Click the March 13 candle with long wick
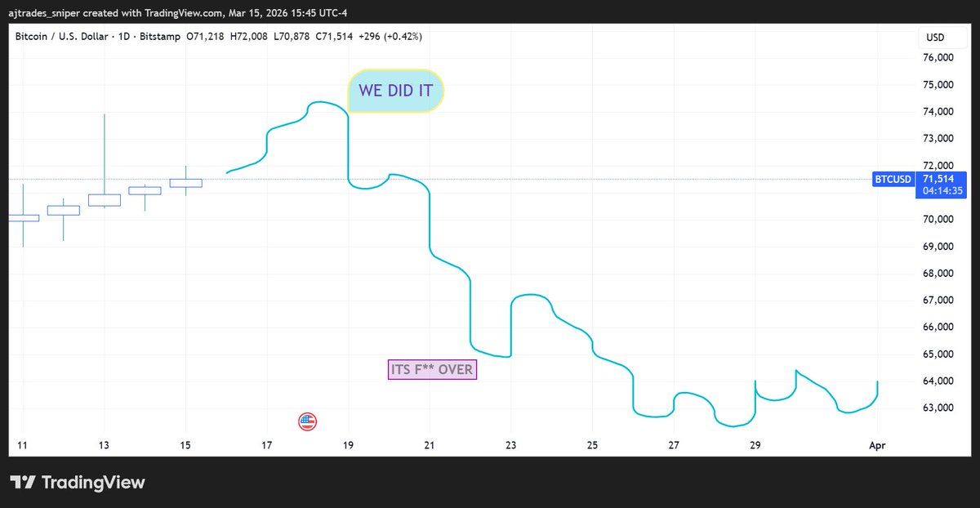980x508 pixels. [x=105, y=199]
